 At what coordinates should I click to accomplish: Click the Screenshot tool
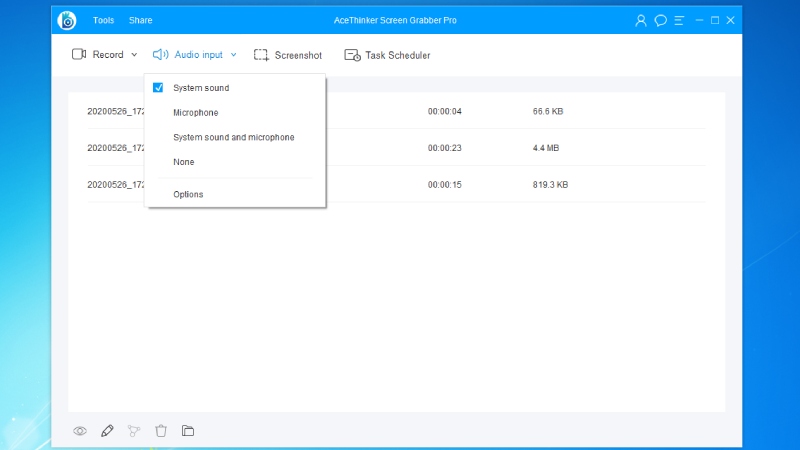tap(288, 55)
